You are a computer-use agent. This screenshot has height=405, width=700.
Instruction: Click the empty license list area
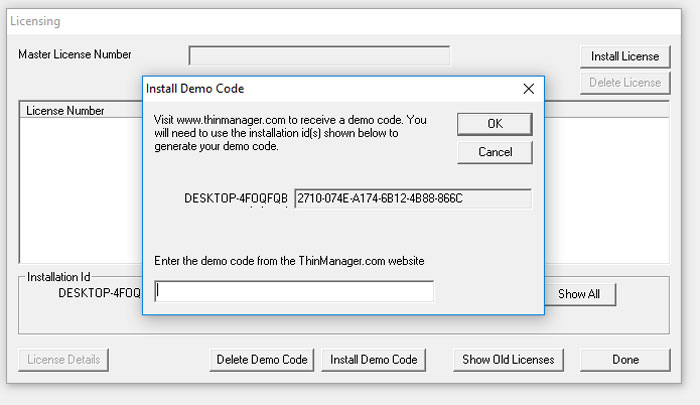click(x=81, y=190)
